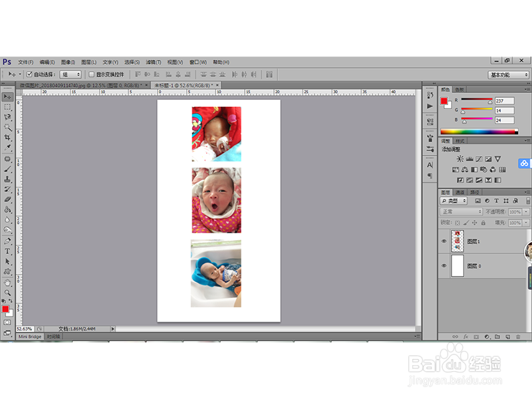Add Levels adjustment
The width and height of the screenshot is (532, 399).
tap(469, 159)
